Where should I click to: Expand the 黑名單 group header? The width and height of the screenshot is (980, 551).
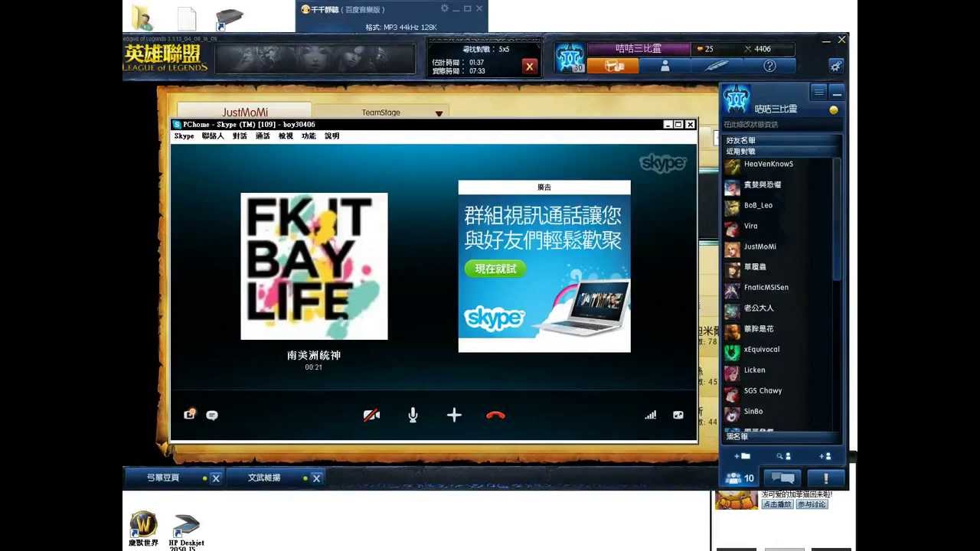(781, 437)
